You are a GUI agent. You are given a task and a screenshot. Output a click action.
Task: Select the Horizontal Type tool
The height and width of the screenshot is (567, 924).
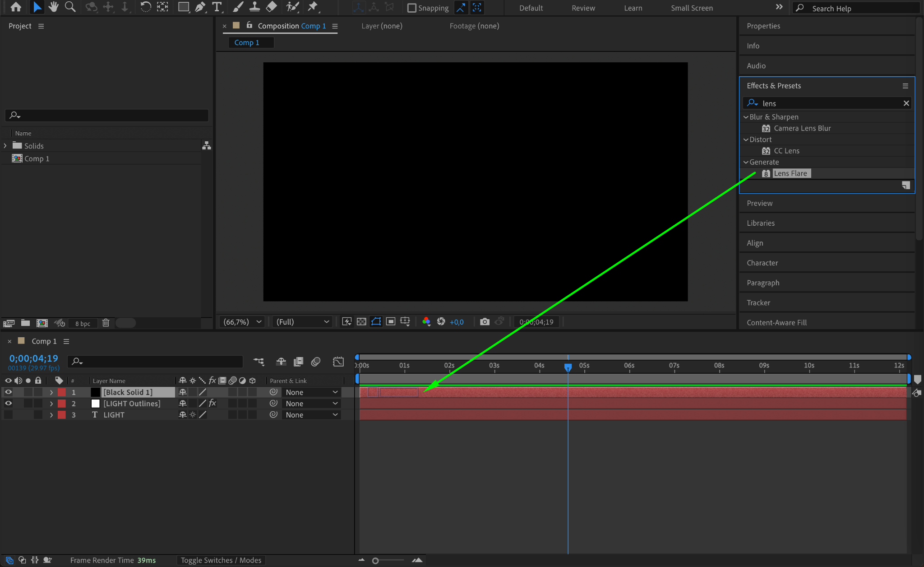(217, 7)
